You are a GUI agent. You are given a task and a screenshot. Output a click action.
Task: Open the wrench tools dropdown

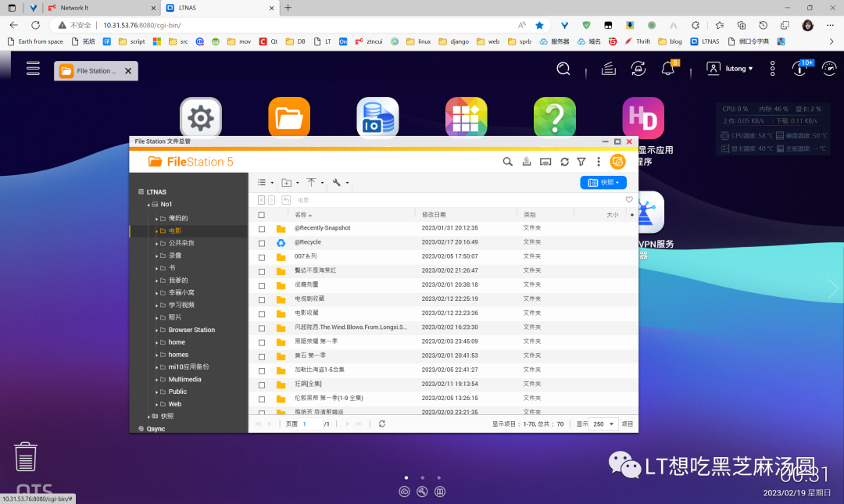click(340, 183)
